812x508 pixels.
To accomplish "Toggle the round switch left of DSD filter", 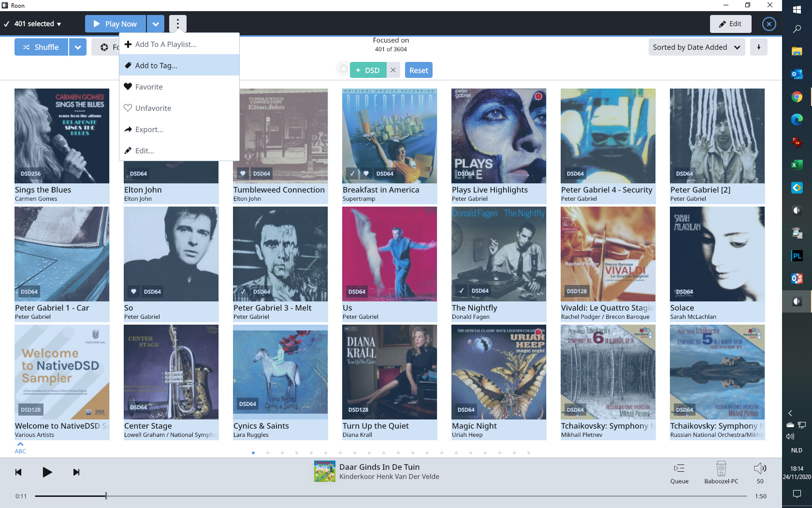I will pyautogui.click(x=343, y=70).
